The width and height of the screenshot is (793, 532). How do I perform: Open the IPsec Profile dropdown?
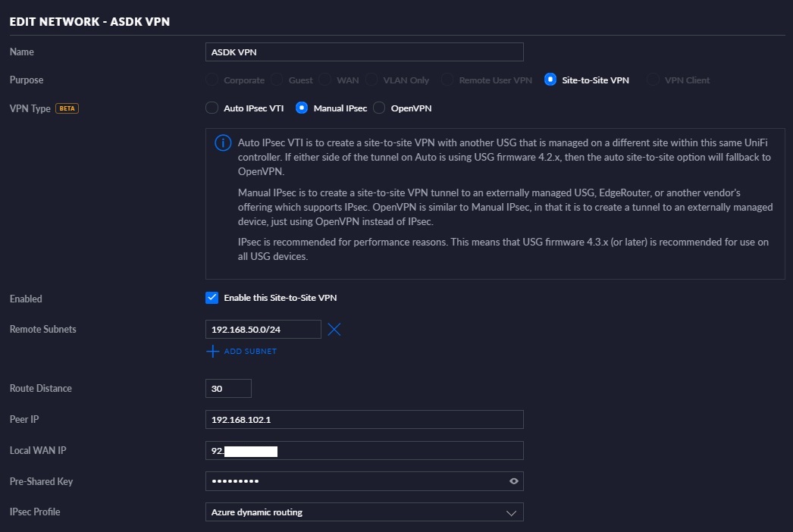point(364,512)
